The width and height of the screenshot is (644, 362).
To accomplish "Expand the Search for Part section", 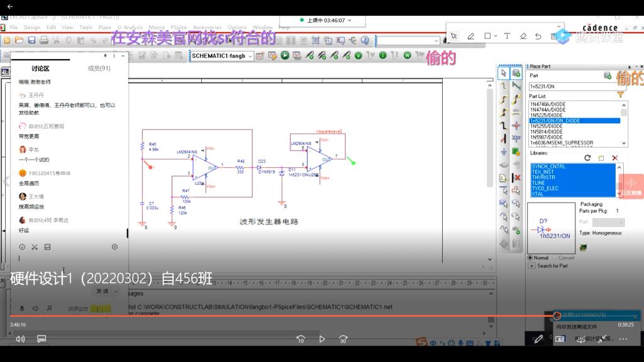I will (x=531, y=266).
